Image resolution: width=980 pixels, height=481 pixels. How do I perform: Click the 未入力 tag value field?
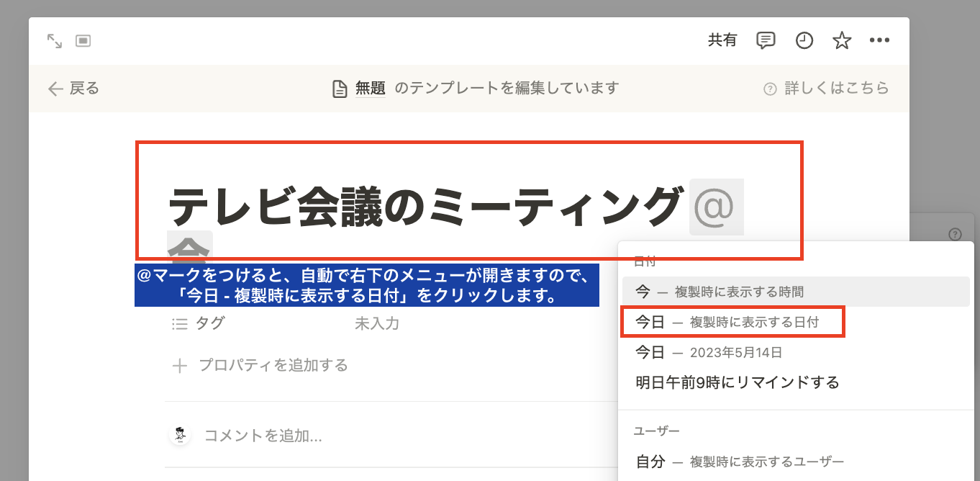(376, 324)
